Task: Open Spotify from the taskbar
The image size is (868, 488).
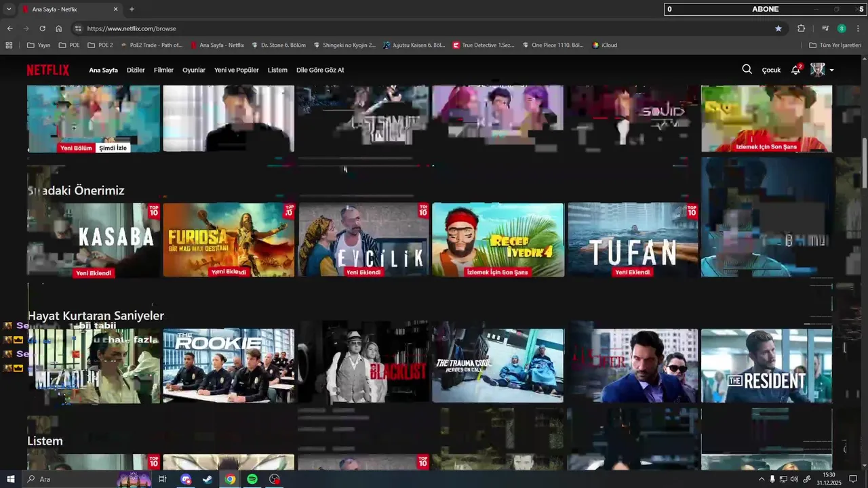Action: click(252, 479)
